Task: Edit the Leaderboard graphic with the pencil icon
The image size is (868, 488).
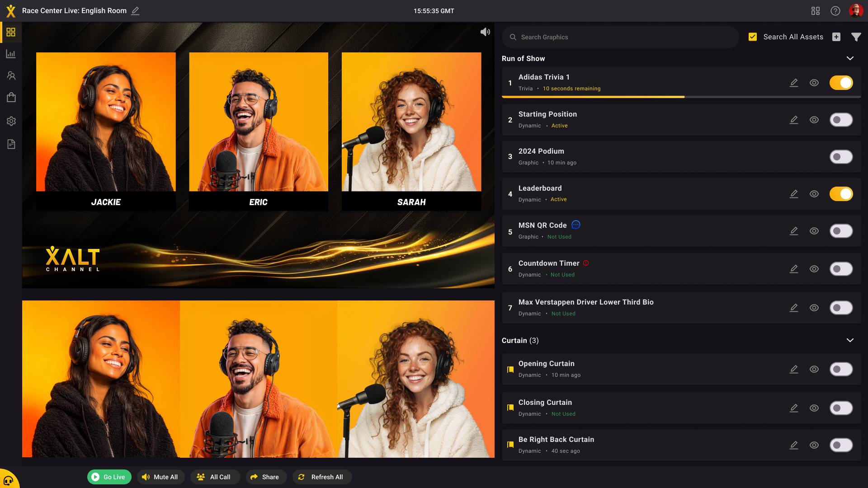Action: [794, 194]
